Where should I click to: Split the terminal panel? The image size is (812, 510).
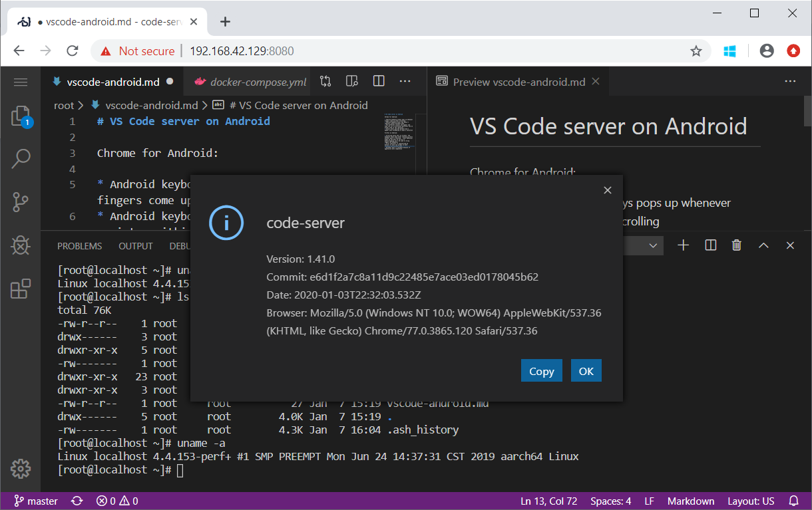point(710,245)
